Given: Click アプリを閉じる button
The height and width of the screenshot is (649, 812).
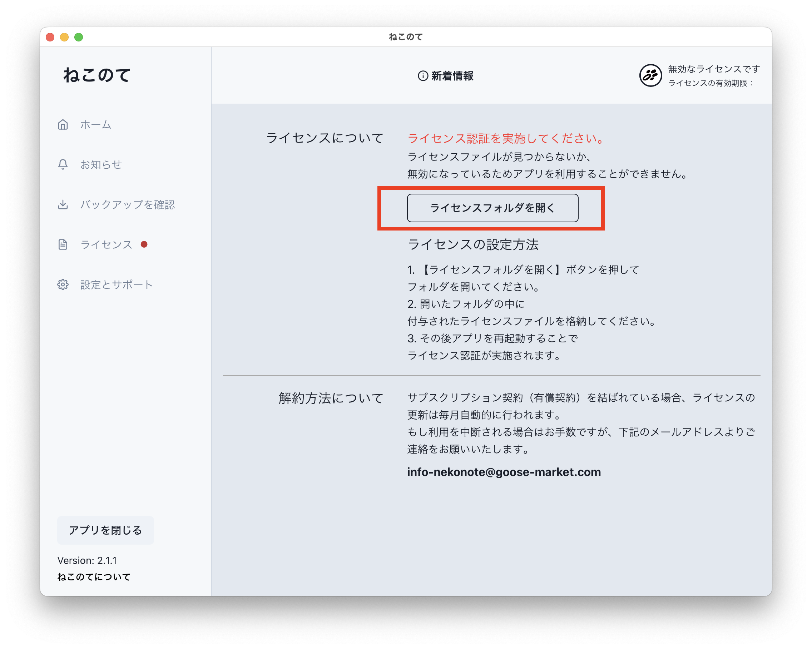Looking at the screenshot, I should [105, 530].
